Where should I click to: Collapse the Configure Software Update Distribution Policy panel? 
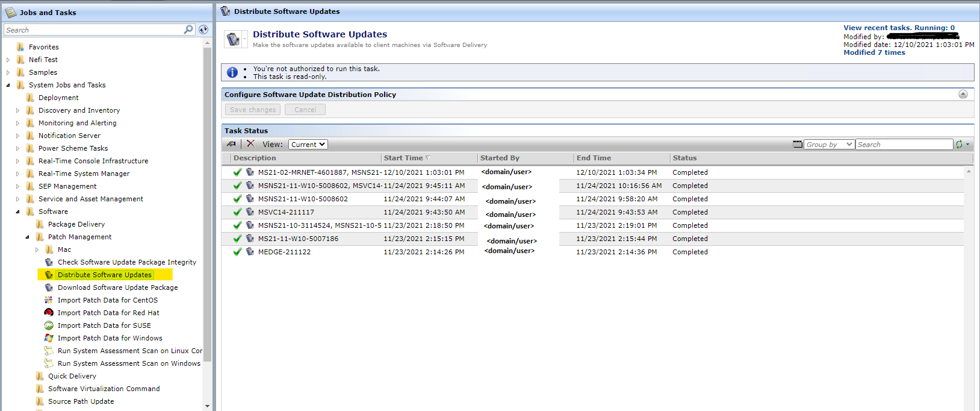963,94
